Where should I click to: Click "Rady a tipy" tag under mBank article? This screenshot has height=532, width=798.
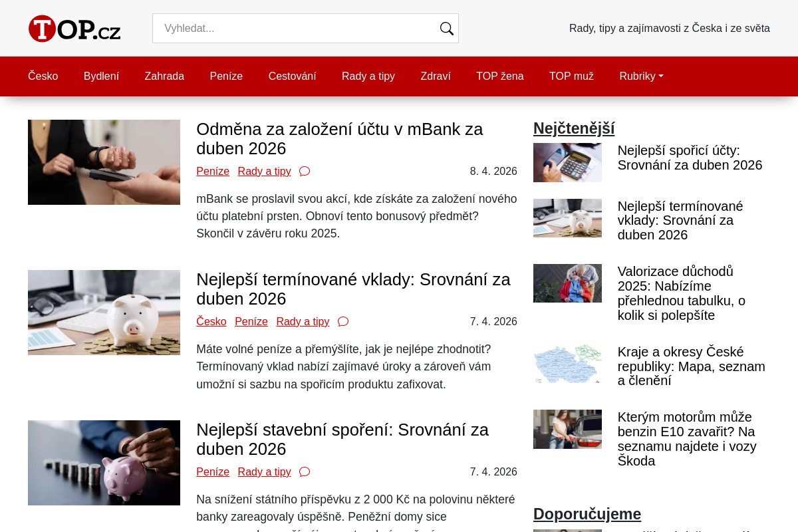point(264,171)
